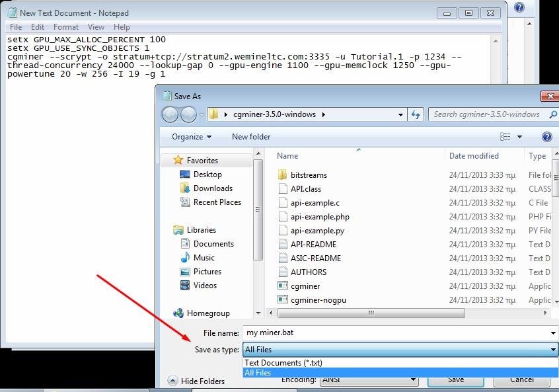Click the cgminer-3.5.0-windows breadcrumb
This screenshot has width=559, height=392.
[x=274, y=114]
